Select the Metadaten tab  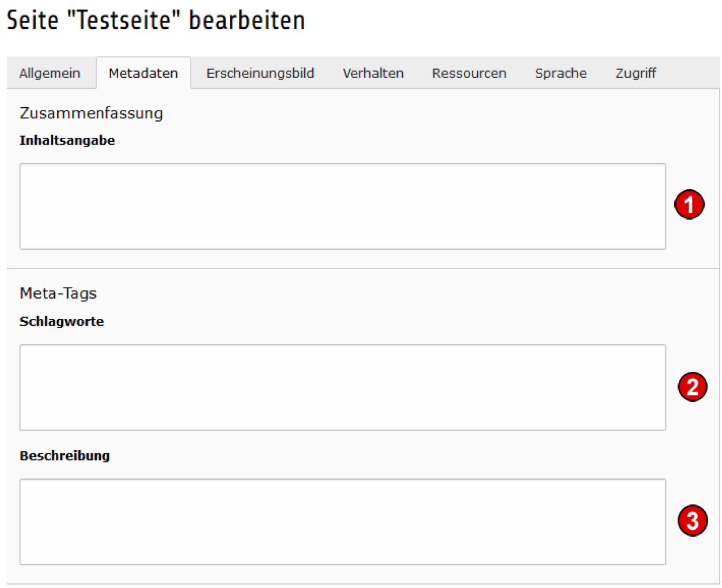tap(143, 73)
